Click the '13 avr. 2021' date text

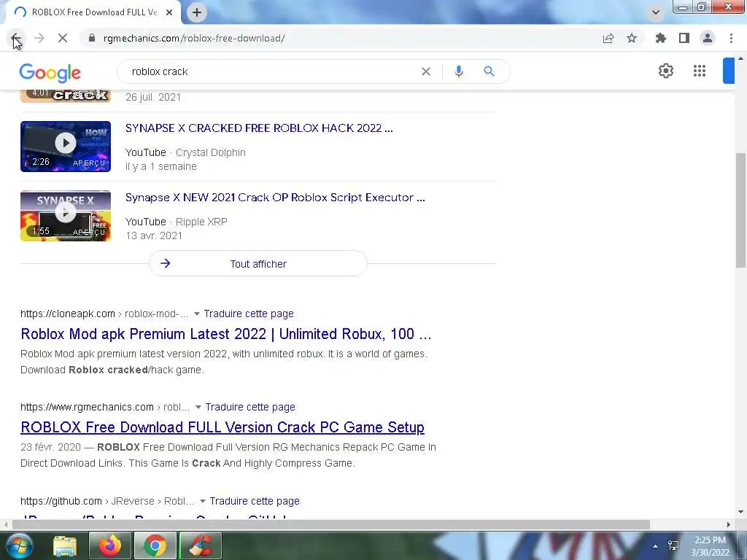click(154, 236)
